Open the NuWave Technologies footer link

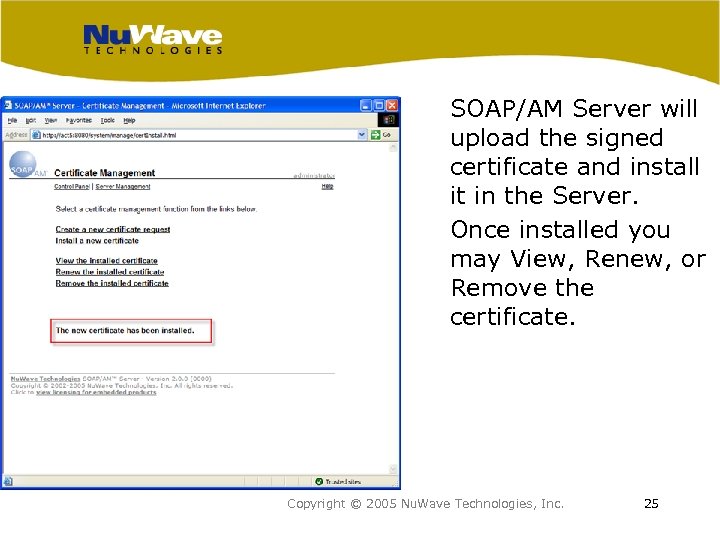[x=45, y=379]
